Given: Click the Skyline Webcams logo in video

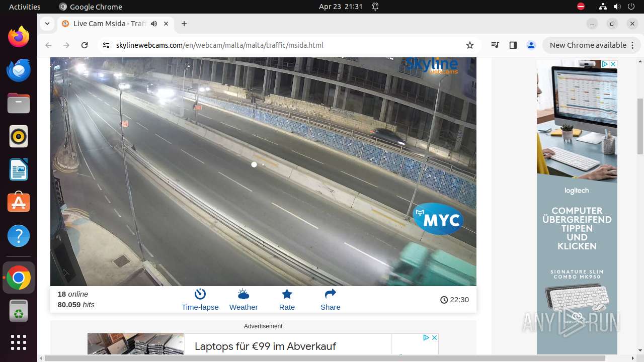Looking at the screenshot, I should pyautogui.click(x=432, y=65).
